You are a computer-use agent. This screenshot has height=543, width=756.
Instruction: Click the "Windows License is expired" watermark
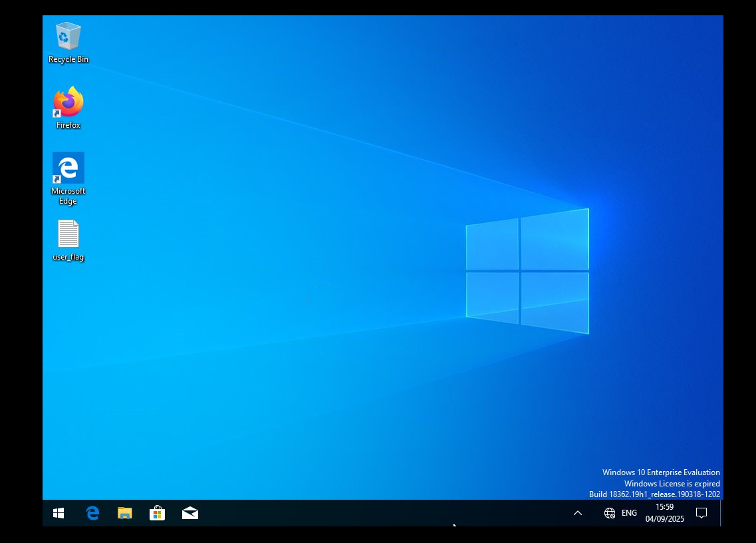click(x=672, y=484)
